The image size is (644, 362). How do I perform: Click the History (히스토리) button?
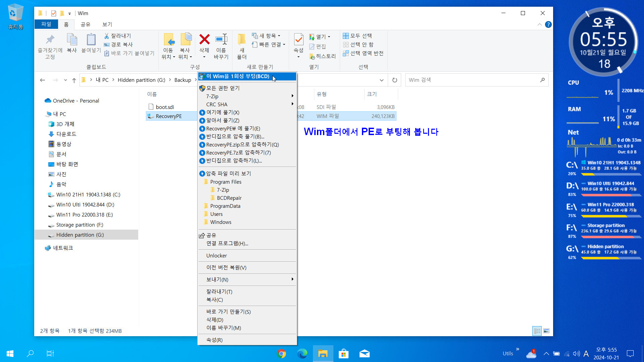[322, 56]
